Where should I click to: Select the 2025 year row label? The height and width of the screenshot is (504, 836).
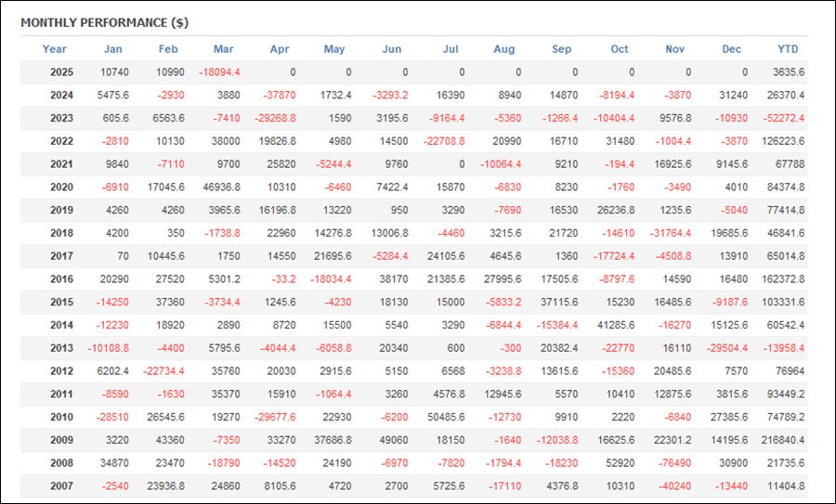click(x=62, y=72)
